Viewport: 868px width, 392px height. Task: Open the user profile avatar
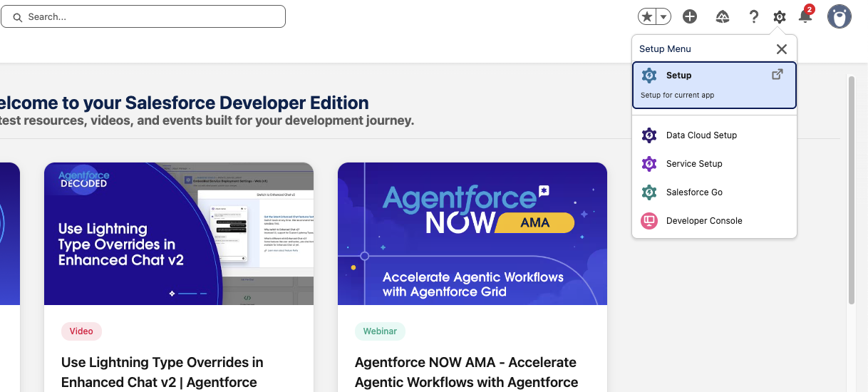(x=839, y=16)
